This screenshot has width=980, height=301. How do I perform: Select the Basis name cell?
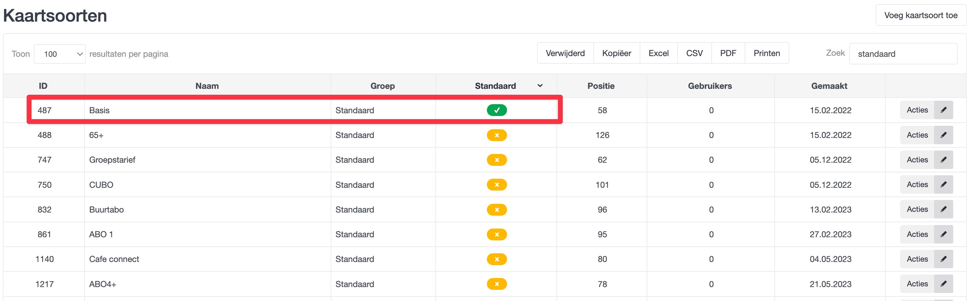208,110
